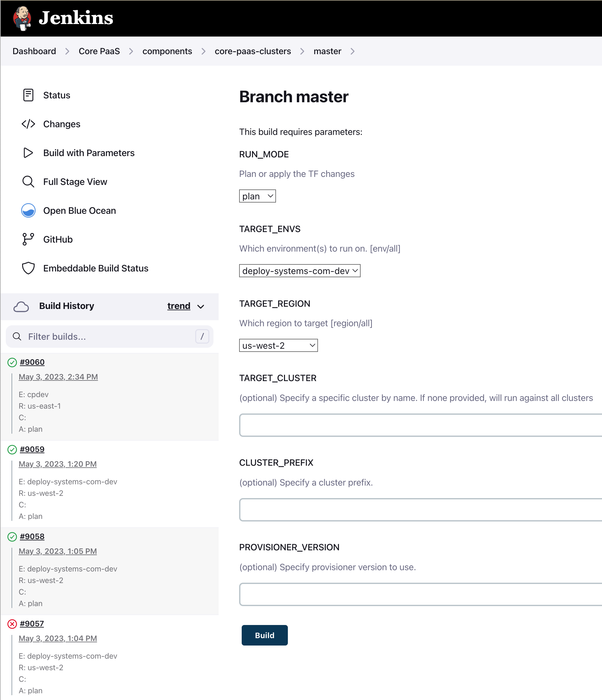Click the Embeddable Build Status shield icon
Screen dimensions: 602x700
[x=29, y=268]
